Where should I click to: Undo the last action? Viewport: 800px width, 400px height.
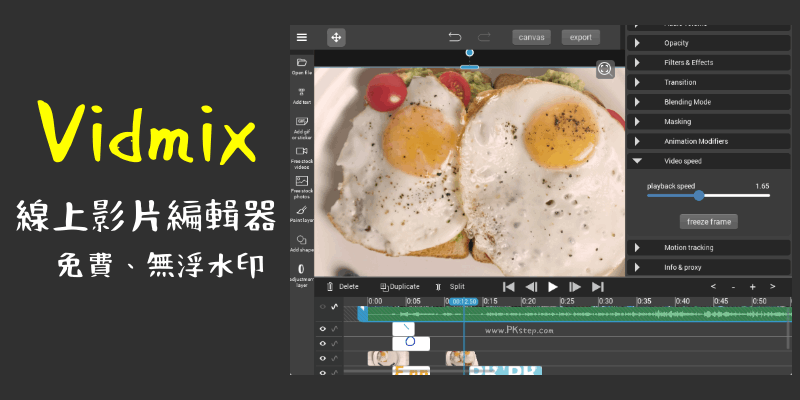455,37
